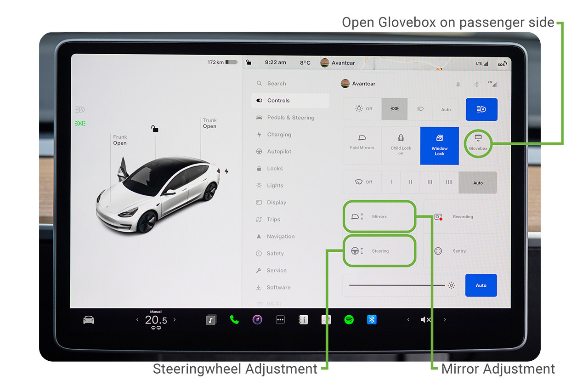The width and height of the screenshot is (588, 392).
Task: Open the music app in the dock
Action: tap(211, 320)
